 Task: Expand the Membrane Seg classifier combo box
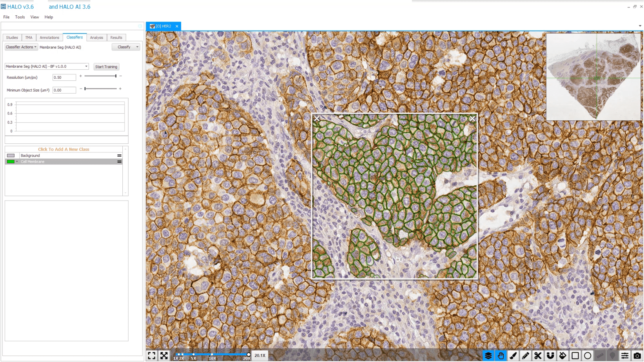point(47,67)
